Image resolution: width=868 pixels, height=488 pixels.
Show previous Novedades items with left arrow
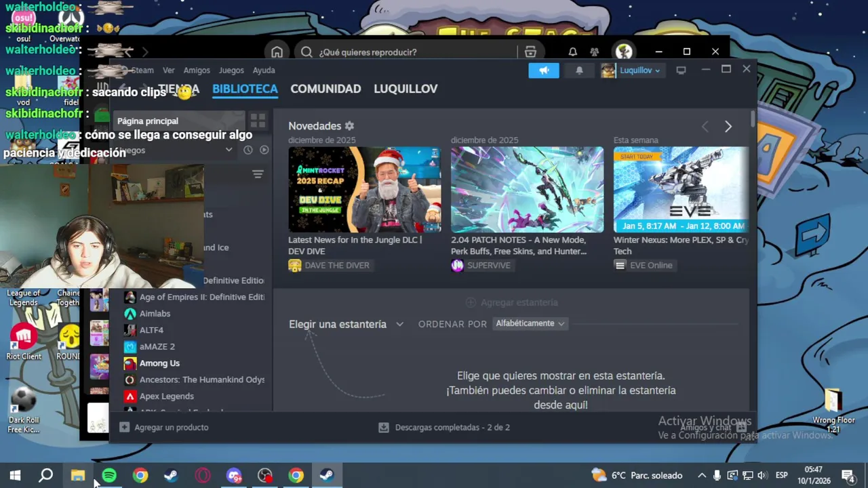[x=705, y=127]
